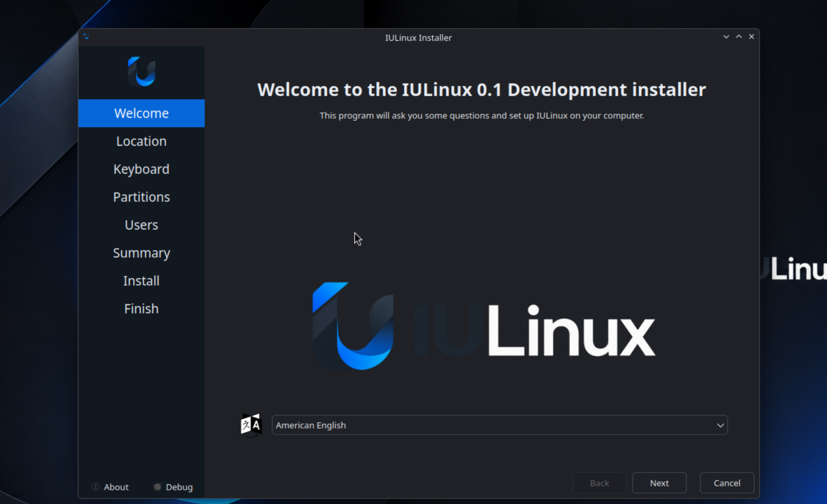Toggle the Debug button
This screenshot has width=827, height=504.
coord(173,487)
